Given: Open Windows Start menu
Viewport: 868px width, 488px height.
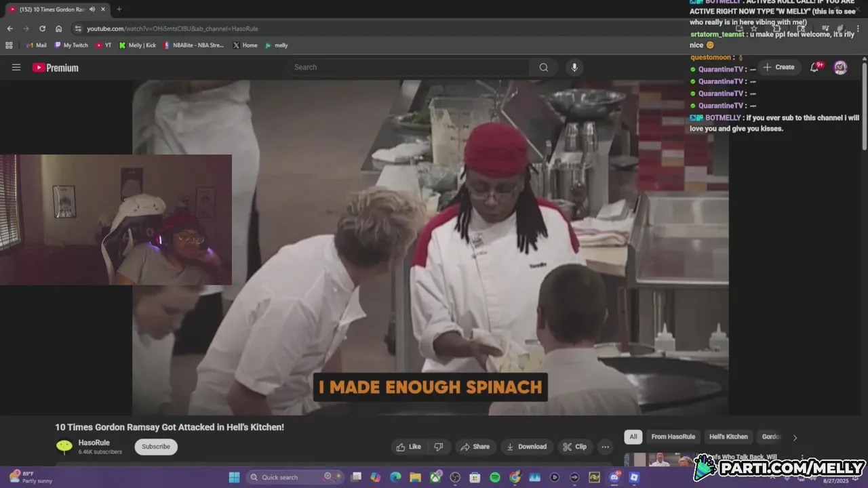Looking at the screenshot, I should pos(234,477).
